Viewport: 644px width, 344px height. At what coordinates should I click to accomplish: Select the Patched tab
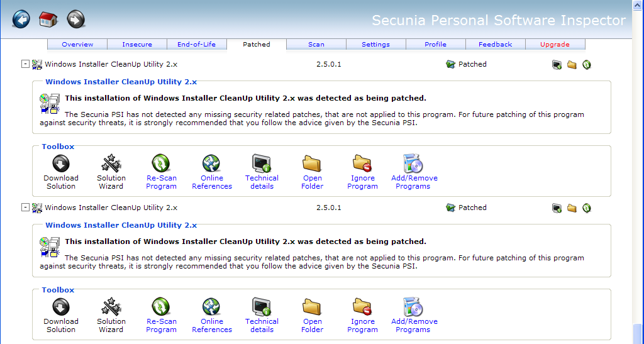click(257, 44)
